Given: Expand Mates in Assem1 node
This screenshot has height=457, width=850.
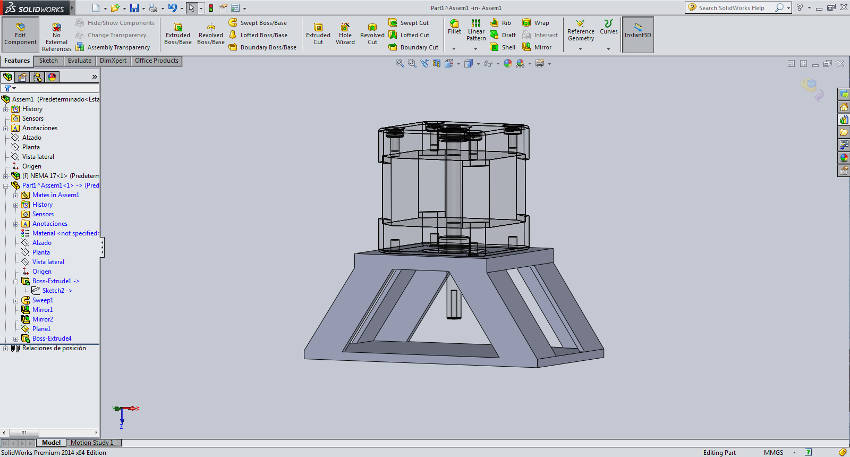Looking at the screenshot, I should coord(15,195).
